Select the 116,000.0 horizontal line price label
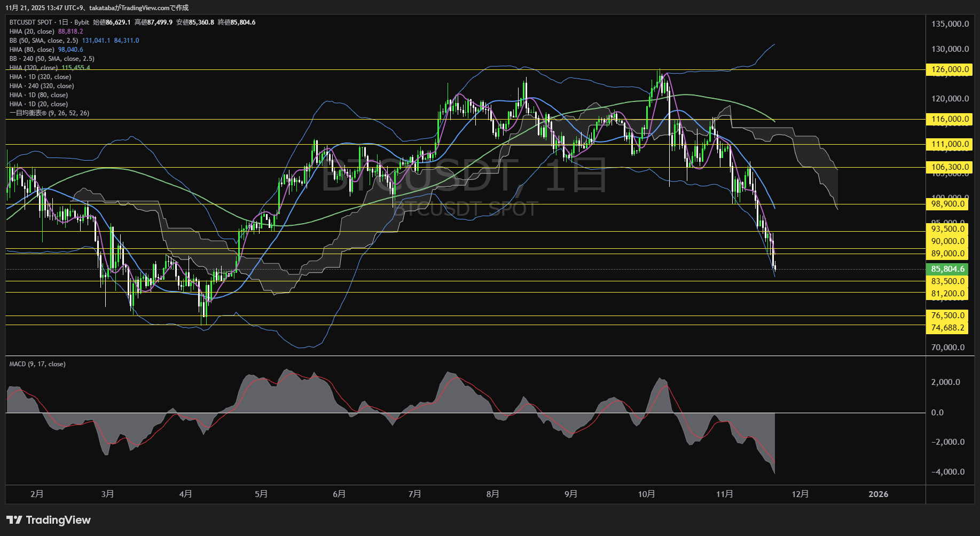 pos(948,119)
